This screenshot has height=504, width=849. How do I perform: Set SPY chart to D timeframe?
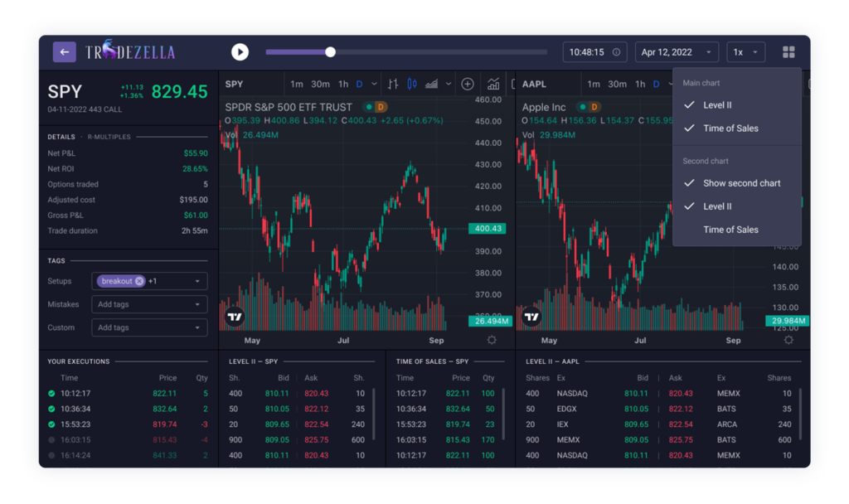tap(359, 84)
